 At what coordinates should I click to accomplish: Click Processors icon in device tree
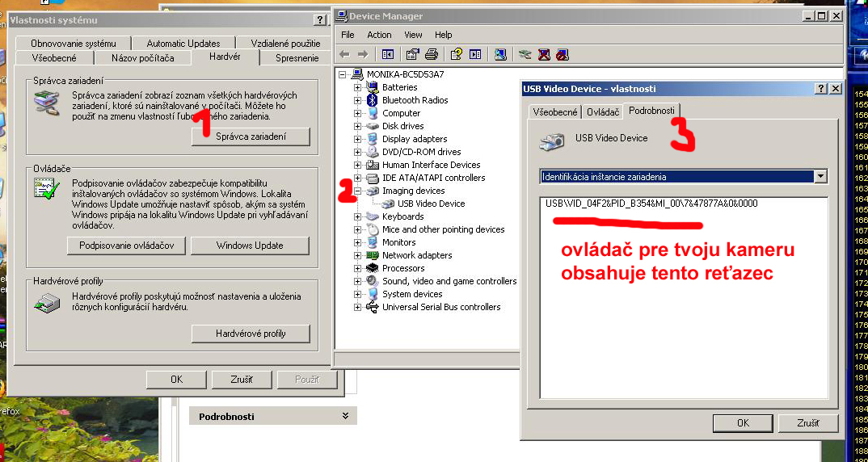[373, 268]
